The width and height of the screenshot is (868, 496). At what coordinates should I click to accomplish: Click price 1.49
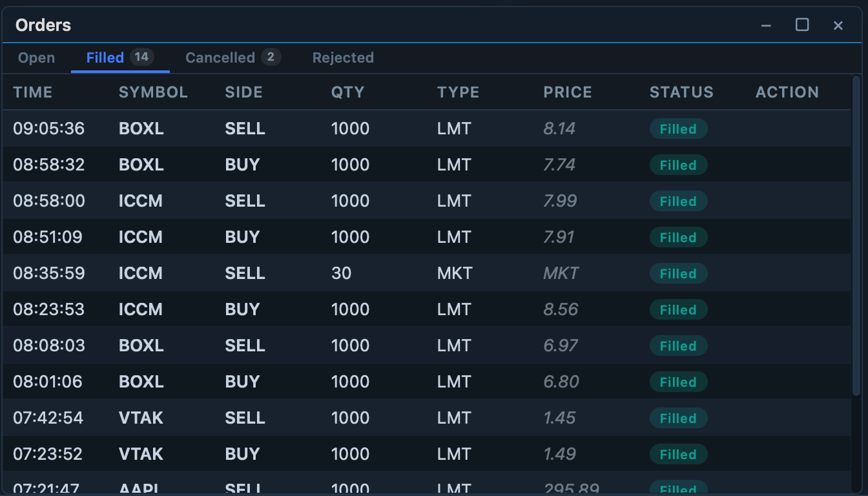click(x=559, y=454)
